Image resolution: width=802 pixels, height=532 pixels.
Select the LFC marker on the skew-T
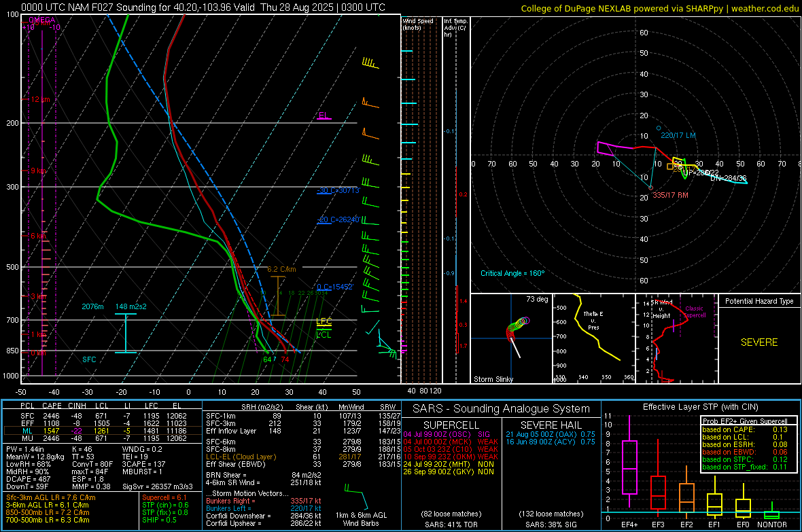(x=324, y=321)
